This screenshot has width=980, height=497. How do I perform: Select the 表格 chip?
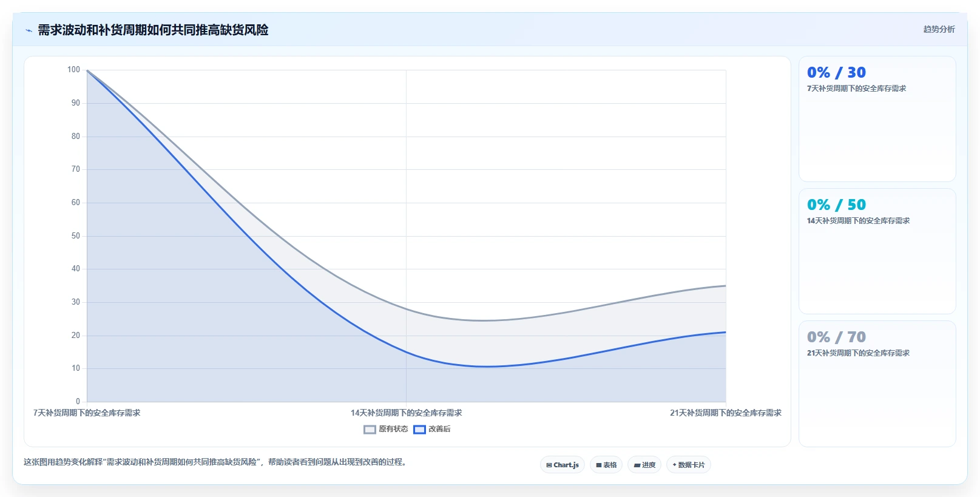(x=606, y=465)
